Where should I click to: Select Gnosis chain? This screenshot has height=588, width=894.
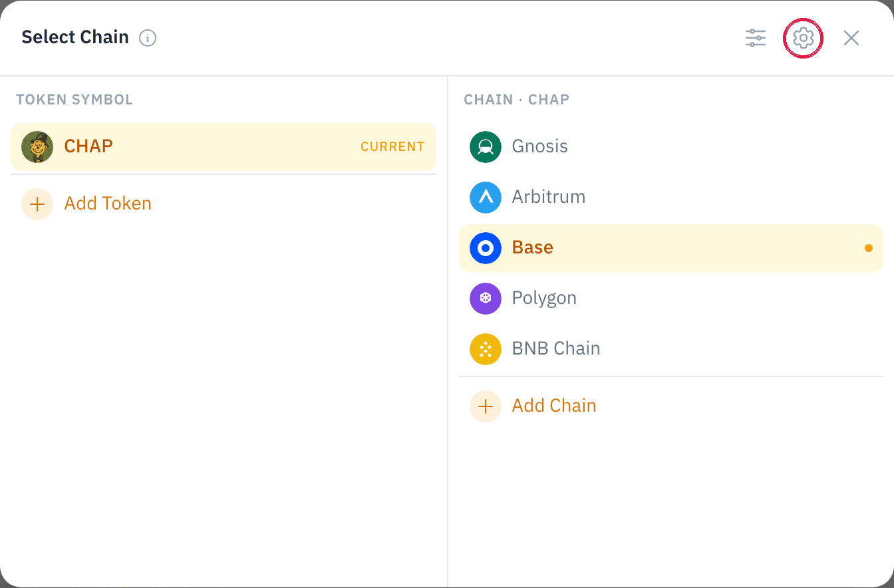tap(671, 147)
